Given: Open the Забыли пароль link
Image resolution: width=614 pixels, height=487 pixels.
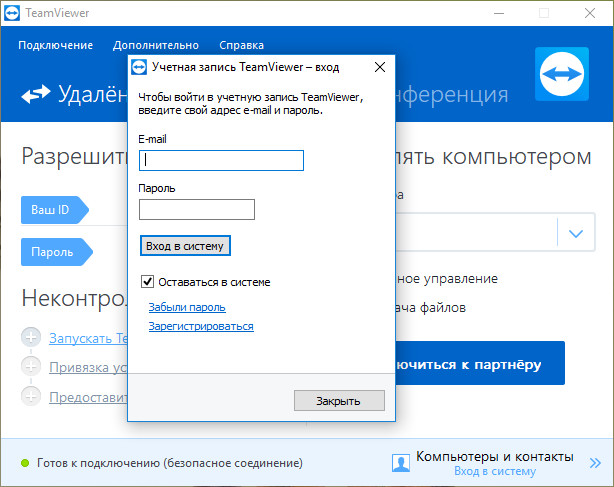Looking at the screenshot, I should coord(187,307).
